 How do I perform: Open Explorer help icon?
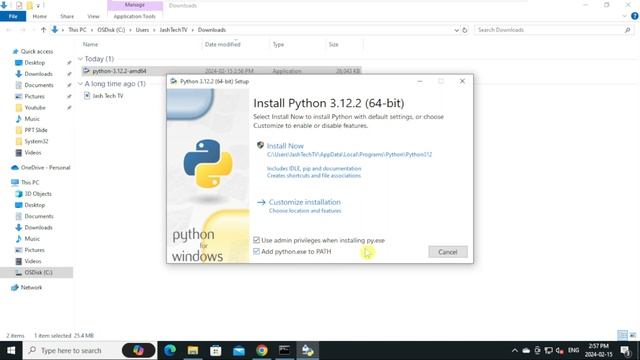[635, 16]
